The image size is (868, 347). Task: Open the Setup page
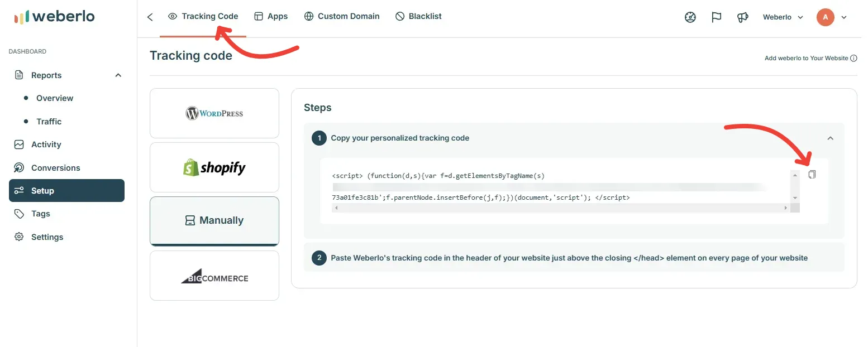tap(66, 191)
